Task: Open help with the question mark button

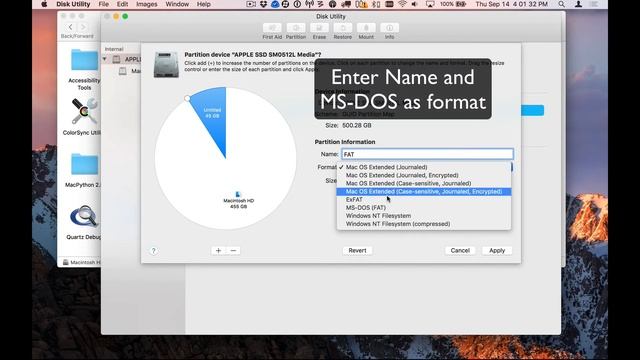Action: pyautogui.click(x=153, y=251)
